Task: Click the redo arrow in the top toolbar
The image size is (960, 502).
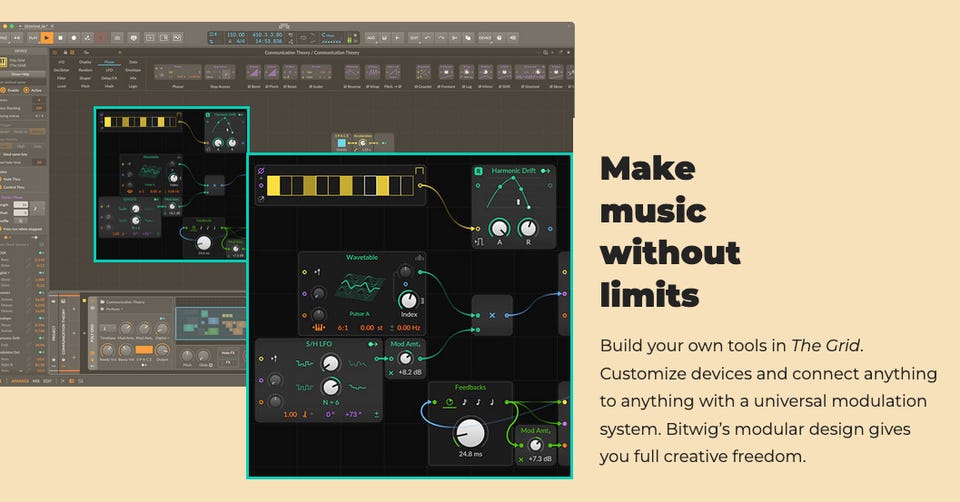Action: (x=441, y=37)
